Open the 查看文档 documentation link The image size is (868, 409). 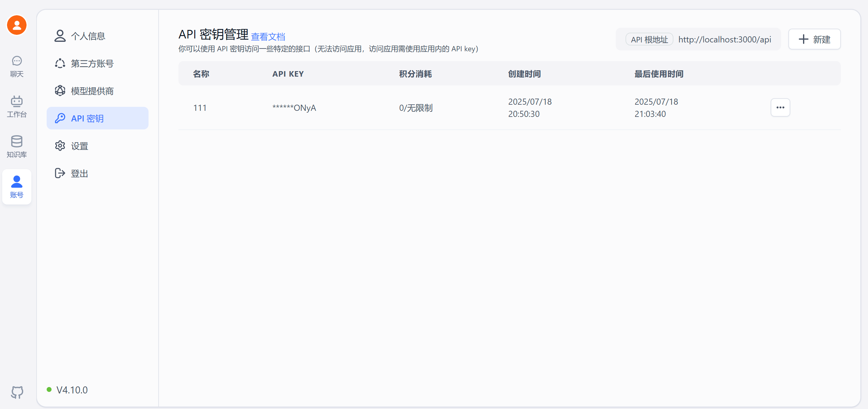pyautogui.click(x=268, y=36)
